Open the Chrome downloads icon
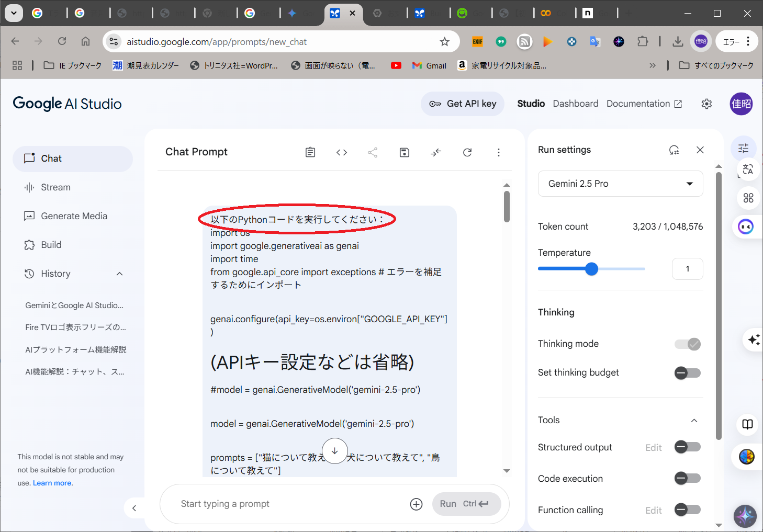Image resolution: width=763 pixels, height=532 pixels. [678, 41]
